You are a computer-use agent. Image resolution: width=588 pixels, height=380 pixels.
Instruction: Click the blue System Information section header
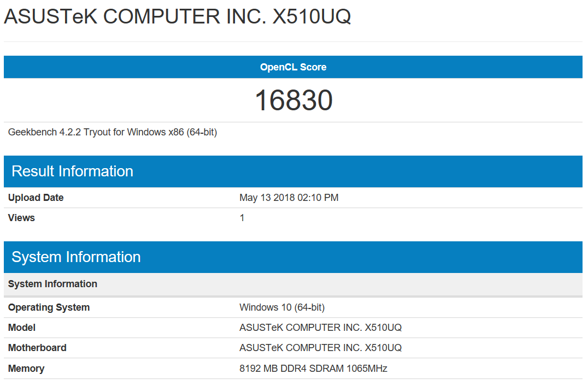(76, 257)
